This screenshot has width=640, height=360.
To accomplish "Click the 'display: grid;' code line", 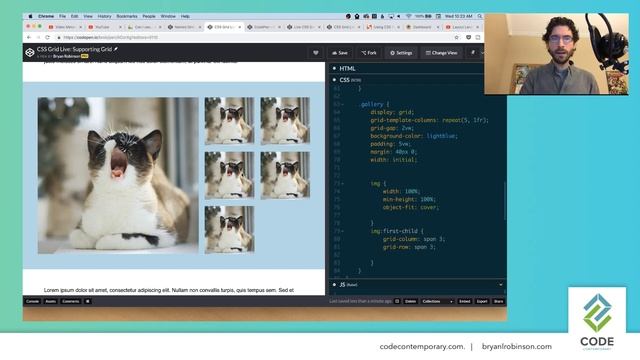I will coord(392,112).
